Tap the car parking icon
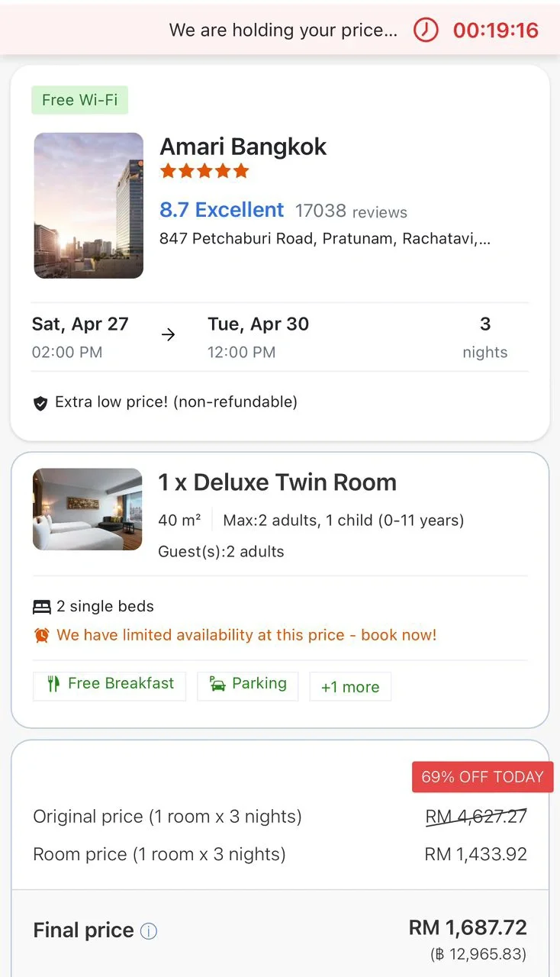 pyautogui.click(x=217, y=684)
